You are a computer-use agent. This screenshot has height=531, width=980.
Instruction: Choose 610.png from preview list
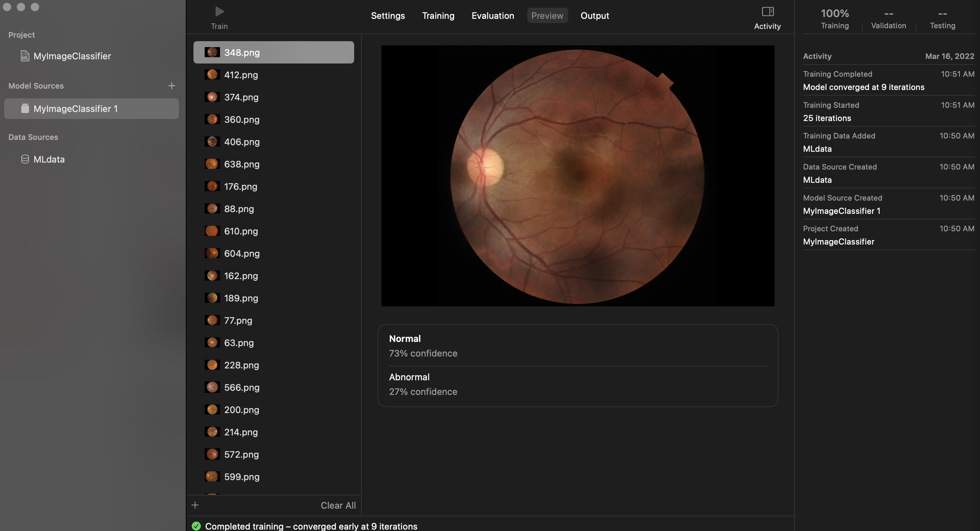(241, 231)
